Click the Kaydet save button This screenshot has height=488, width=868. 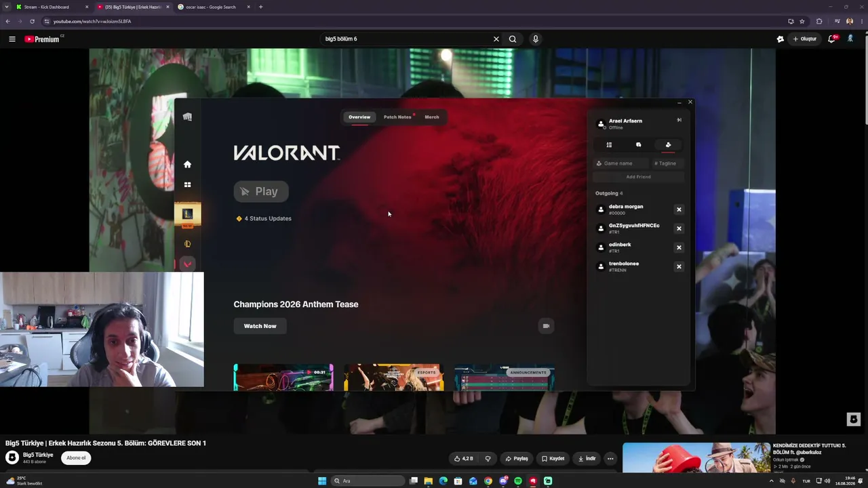pos(553,459)
